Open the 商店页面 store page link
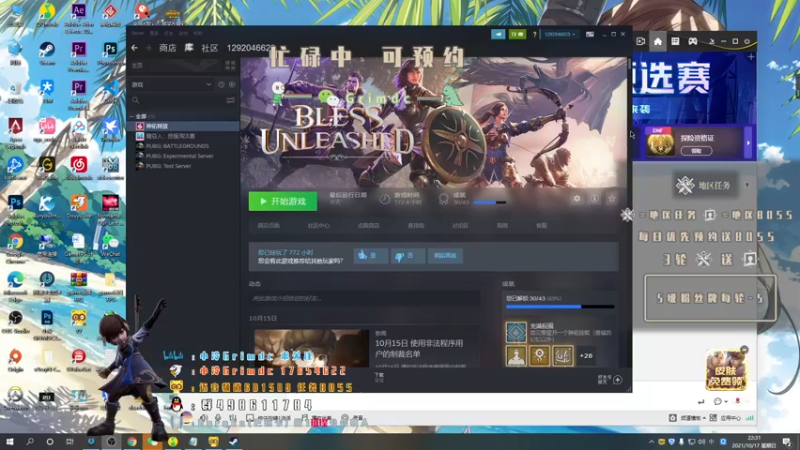The height and width of the screenshot is (450, 800). pyautogui.click(x=268, y=226)
